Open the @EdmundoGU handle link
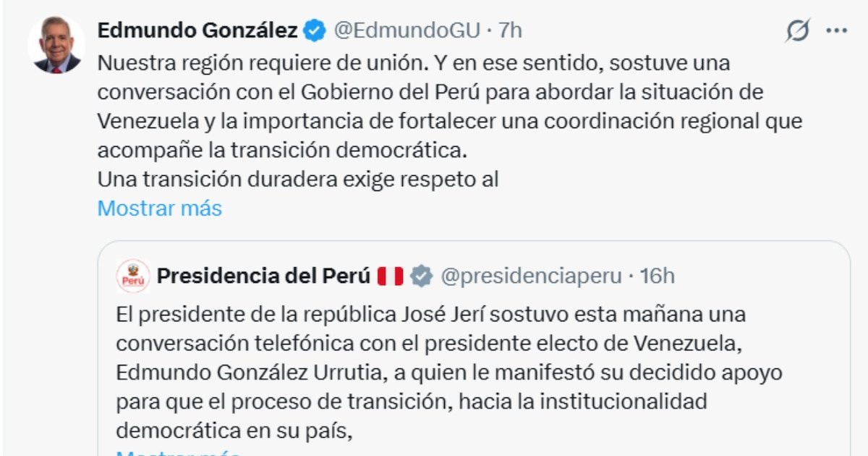 click(x=406, y=30)
